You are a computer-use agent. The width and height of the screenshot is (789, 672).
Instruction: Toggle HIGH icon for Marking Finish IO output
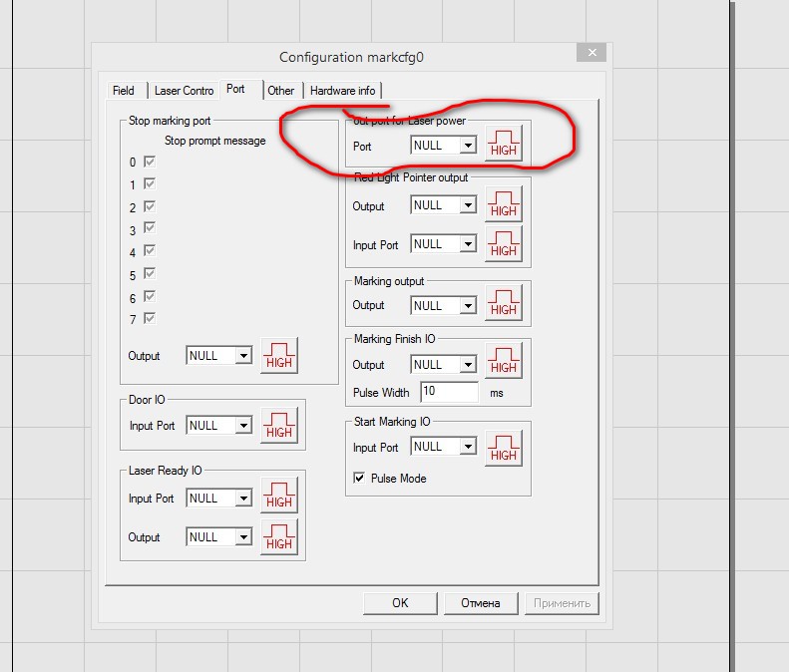tap(504, 363)
